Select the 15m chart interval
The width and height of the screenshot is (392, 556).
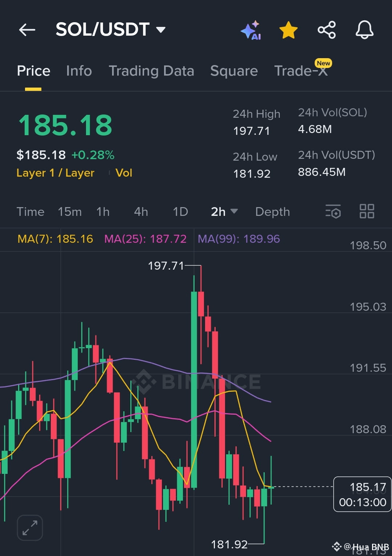coord(70,211)
